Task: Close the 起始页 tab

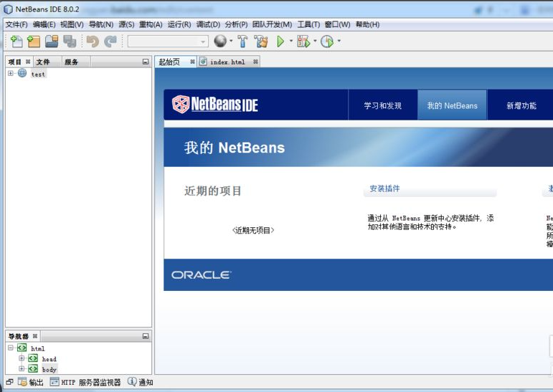Action: click(x=192, y=62)
